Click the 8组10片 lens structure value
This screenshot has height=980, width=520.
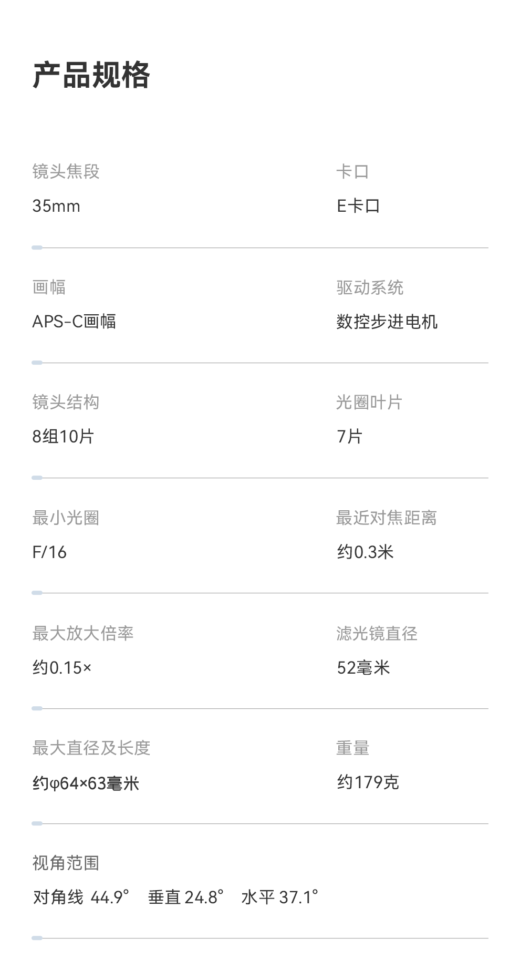[63, 436]
